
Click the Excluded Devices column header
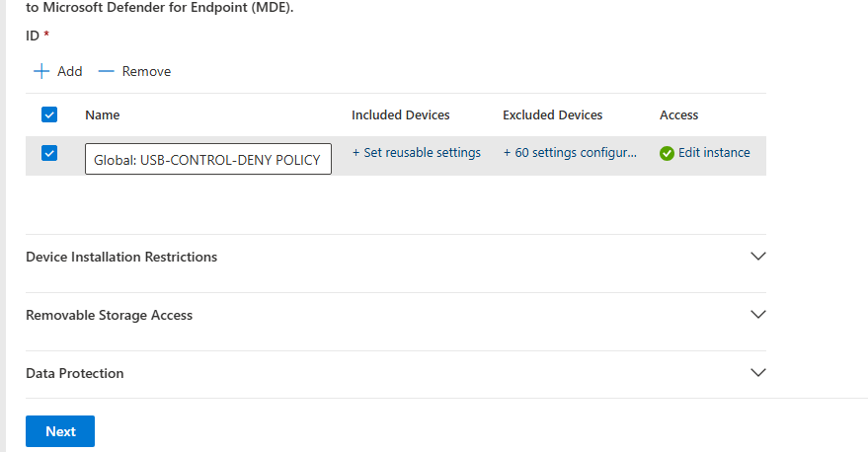point(552,115)
